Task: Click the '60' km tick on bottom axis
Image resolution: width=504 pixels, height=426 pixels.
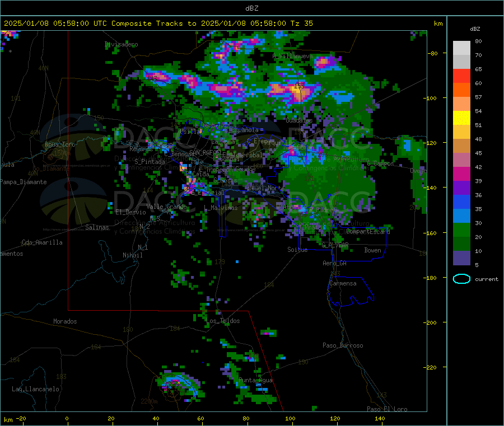Action: (x=200, y=419)
